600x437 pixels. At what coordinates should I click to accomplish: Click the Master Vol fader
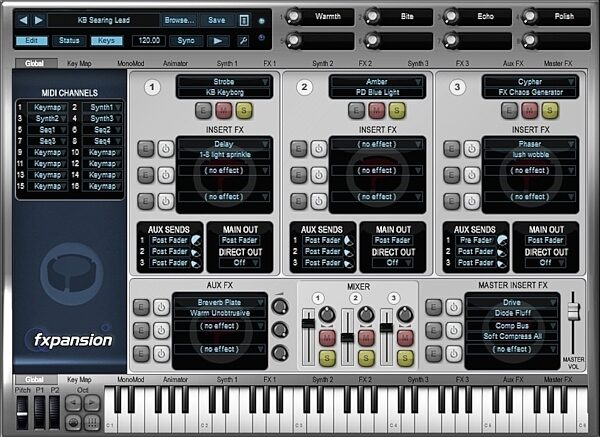573,311
